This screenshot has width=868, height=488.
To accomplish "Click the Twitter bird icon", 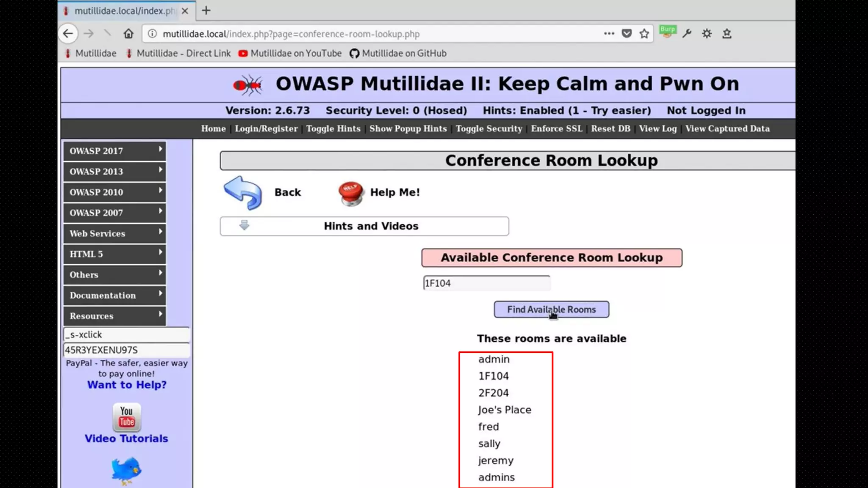I will (126, 470).
